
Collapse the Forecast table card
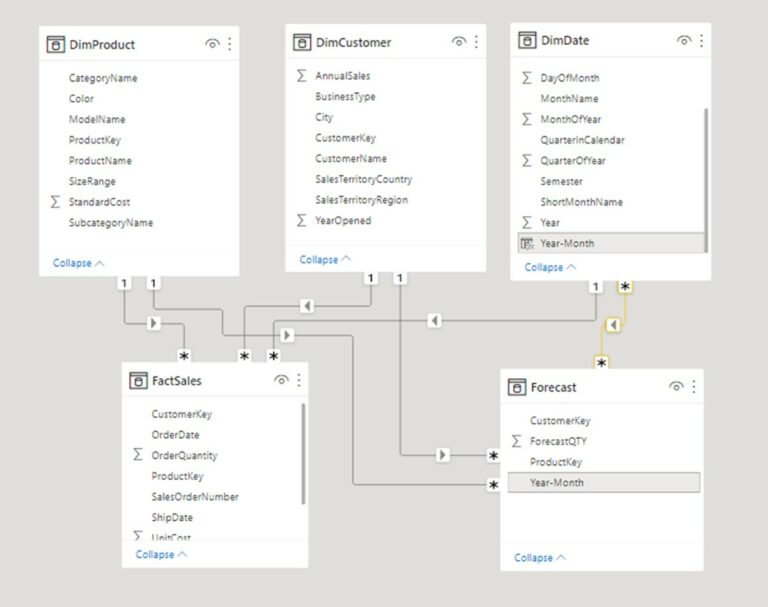[x=540, y=557]
